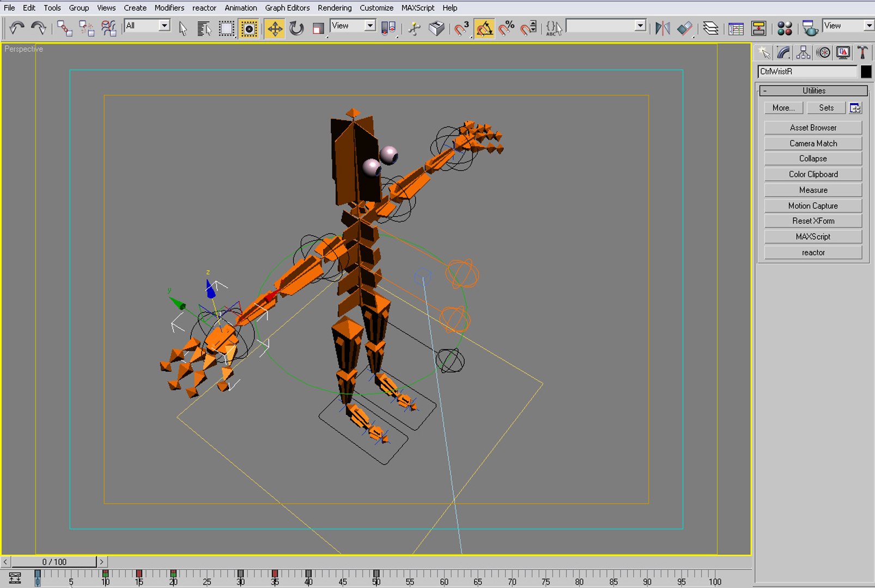Viewport: 875px width, 588px height.
Task: Click the Rectangular Selection Region icon
Action: click(x=227, y=28)
